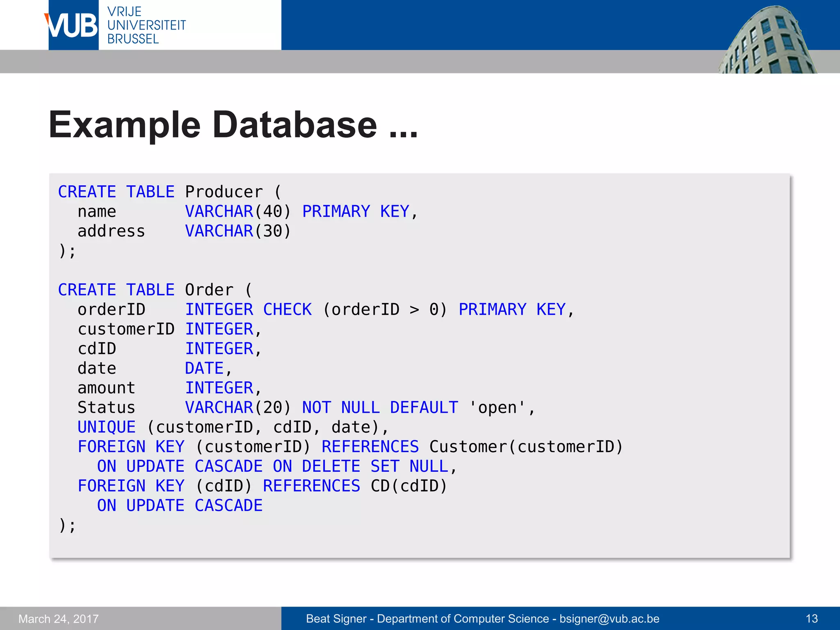840x630 pixels.
Task: Click the 'UNIQUE (customerID, cdID, date)' constraint
Action: pyautogui.click(x=233, y=427)
